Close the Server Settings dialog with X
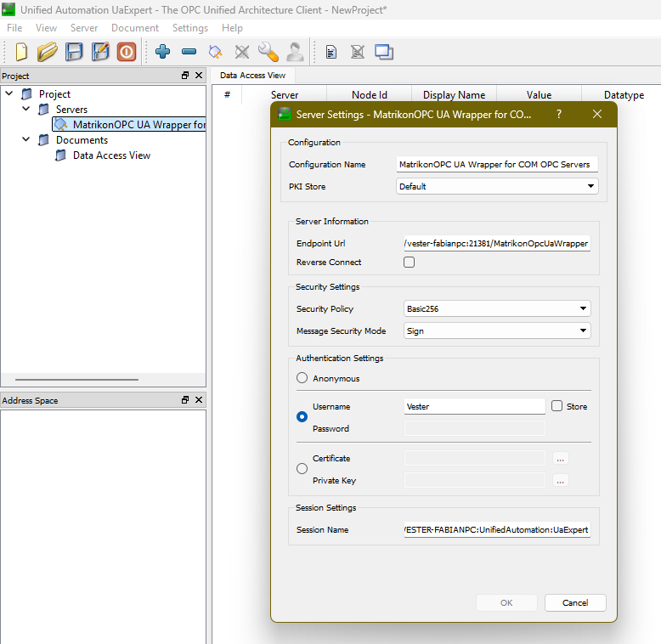 (x=597, y=114)
